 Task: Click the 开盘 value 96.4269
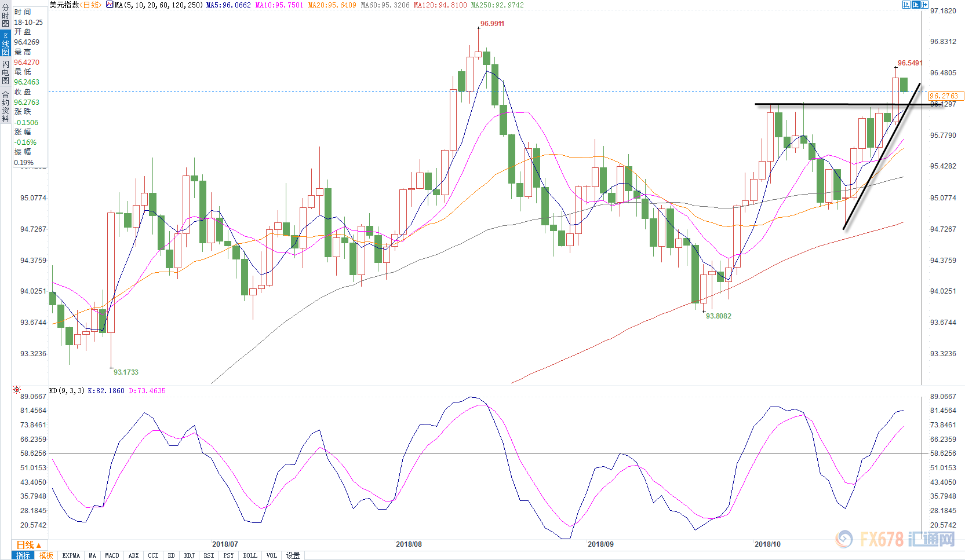[x=27, y=42]
